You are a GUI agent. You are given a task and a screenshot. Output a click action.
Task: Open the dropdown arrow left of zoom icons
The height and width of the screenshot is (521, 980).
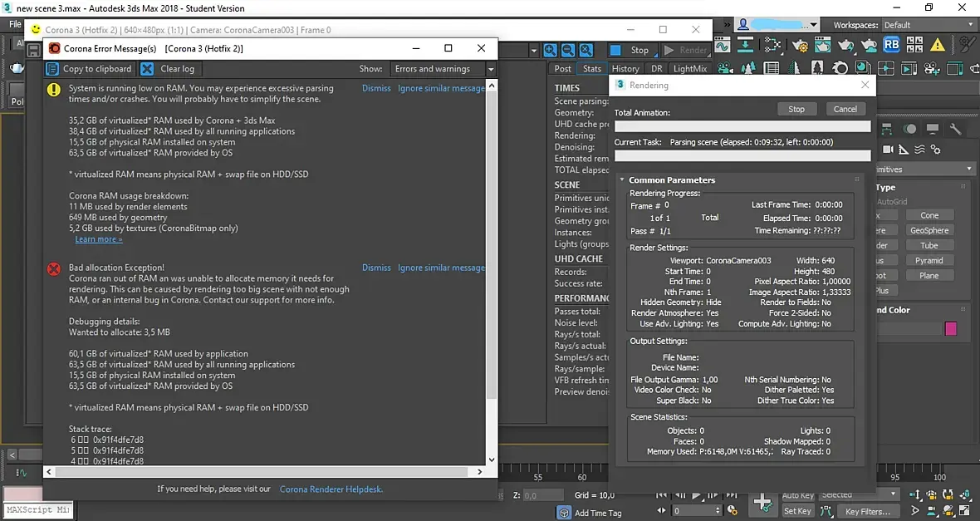tap(533, 51)
